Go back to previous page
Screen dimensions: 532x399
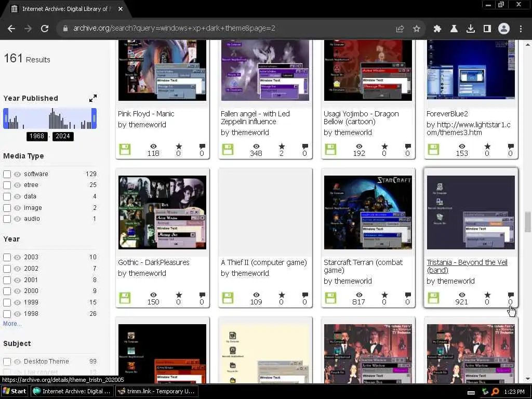[x=11, y=29]
